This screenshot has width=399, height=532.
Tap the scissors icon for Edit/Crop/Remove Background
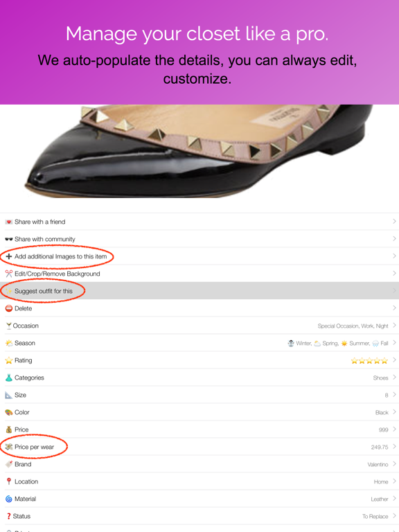coord(9,274)
